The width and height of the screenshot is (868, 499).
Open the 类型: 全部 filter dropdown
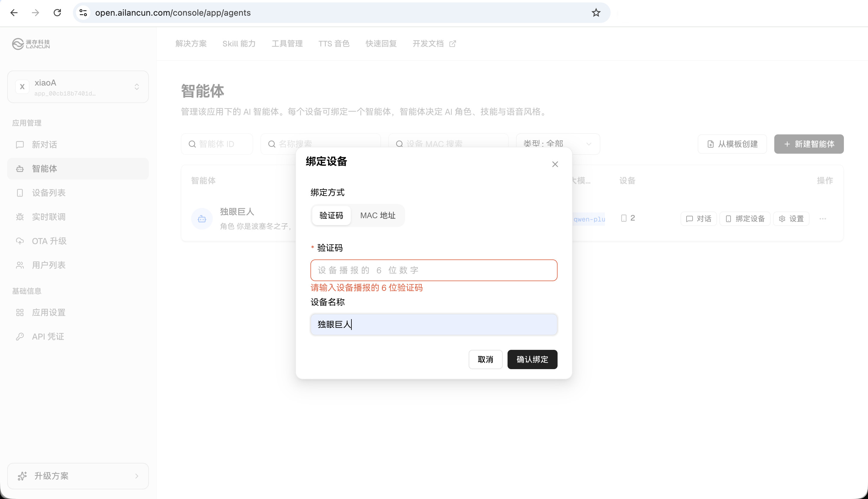558,144
